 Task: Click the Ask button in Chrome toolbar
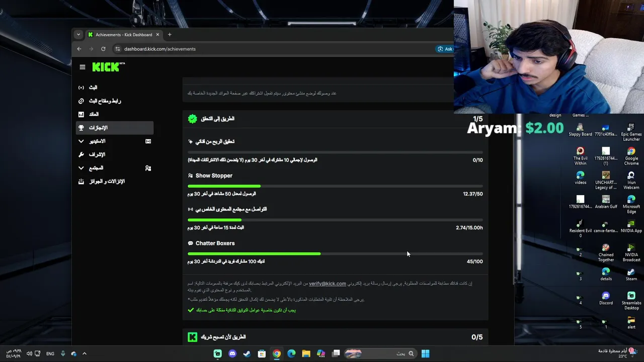click(x=445, y=49)
